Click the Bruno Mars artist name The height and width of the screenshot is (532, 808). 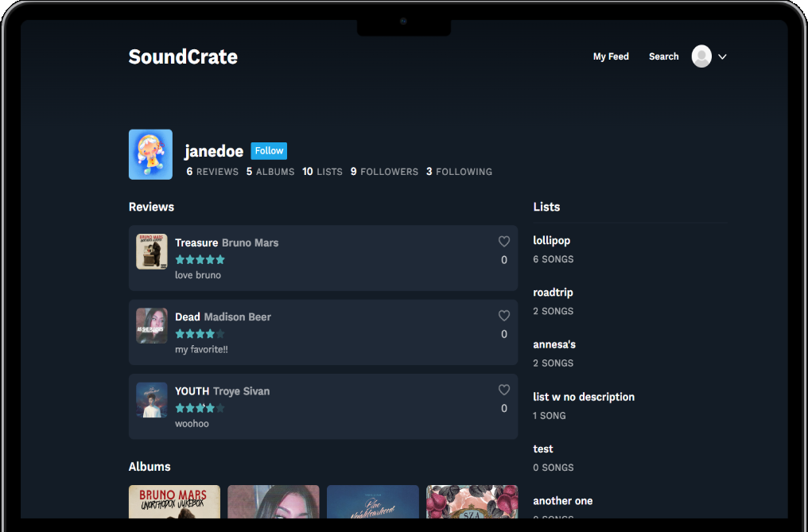point(251,243)
